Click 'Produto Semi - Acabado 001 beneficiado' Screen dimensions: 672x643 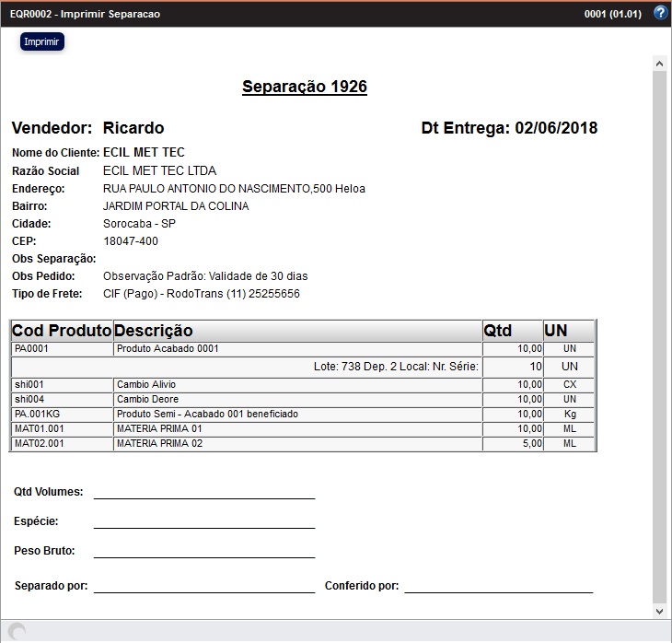click(x=207, y=414)
